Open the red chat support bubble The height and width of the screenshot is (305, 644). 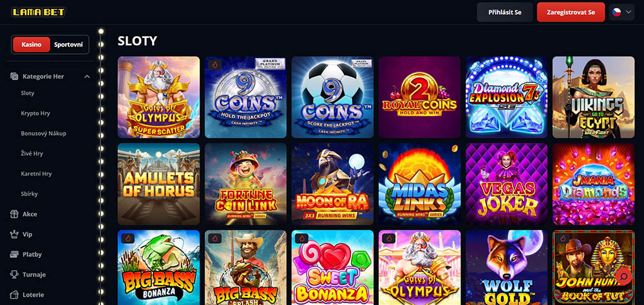pos(623,276)
